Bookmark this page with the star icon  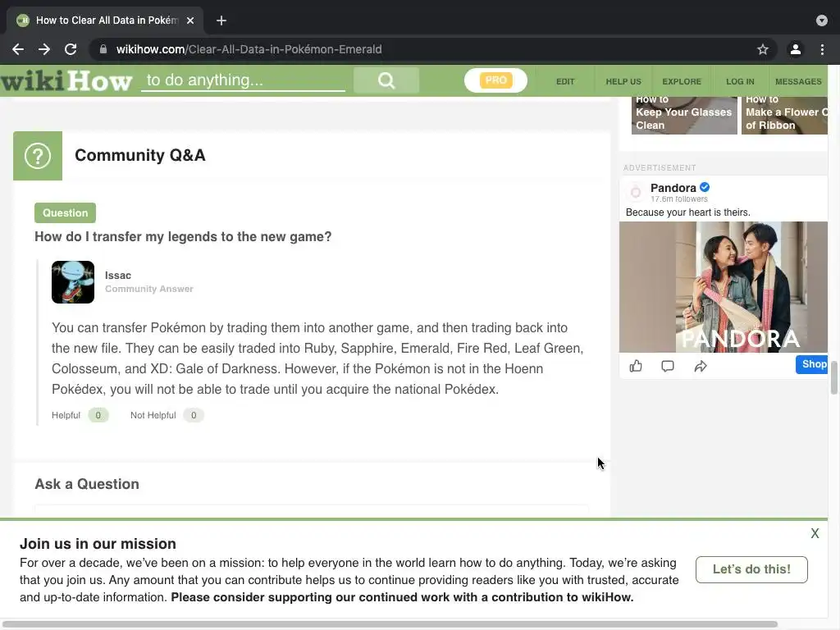pos(763,49)
